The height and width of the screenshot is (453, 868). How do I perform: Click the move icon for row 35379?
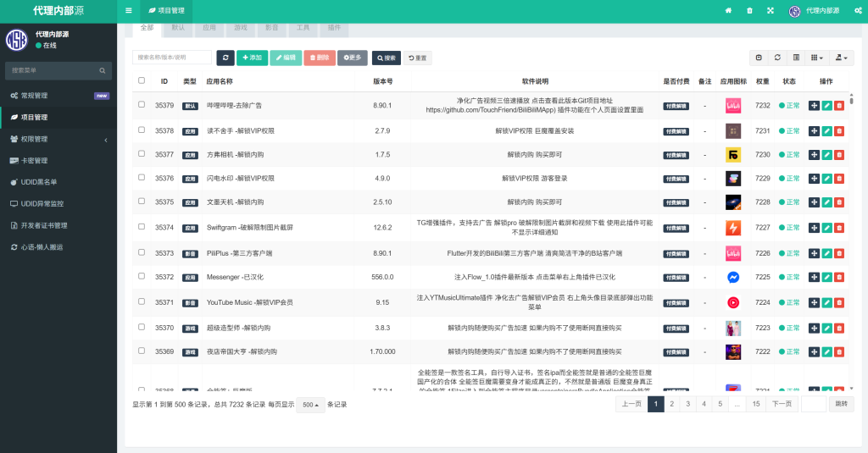coord(814,106)
